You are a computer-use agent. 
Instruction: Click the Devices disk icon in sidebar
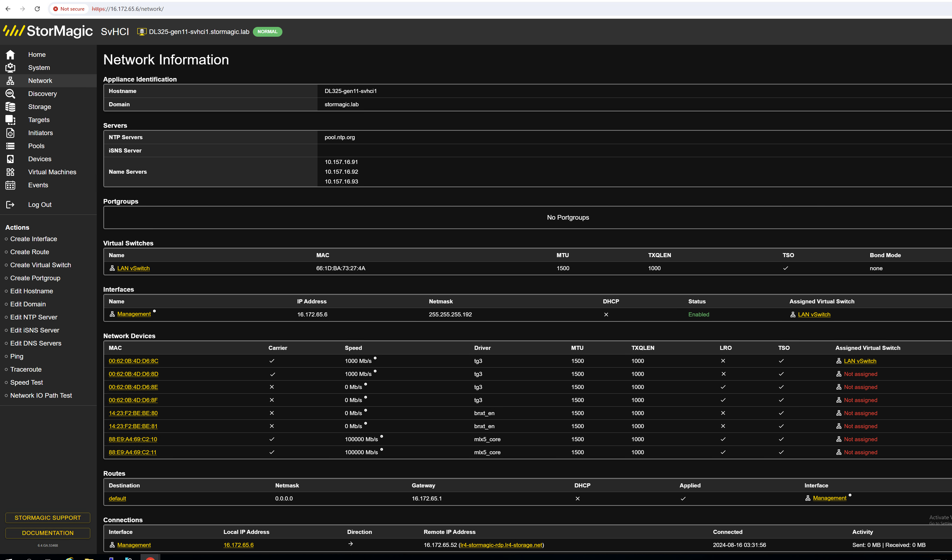[x=10, y=159]
